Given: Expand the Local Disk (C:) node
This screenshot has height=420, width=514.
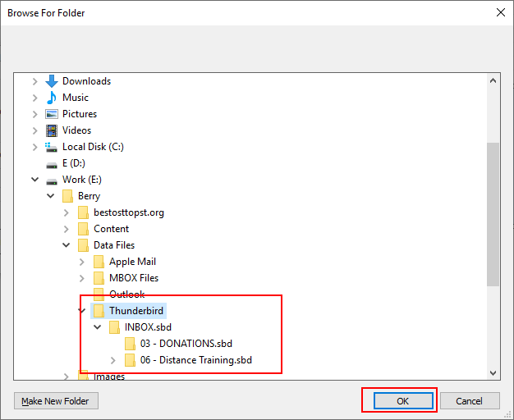Looking at the screenshot, I should tap(35, 147).
